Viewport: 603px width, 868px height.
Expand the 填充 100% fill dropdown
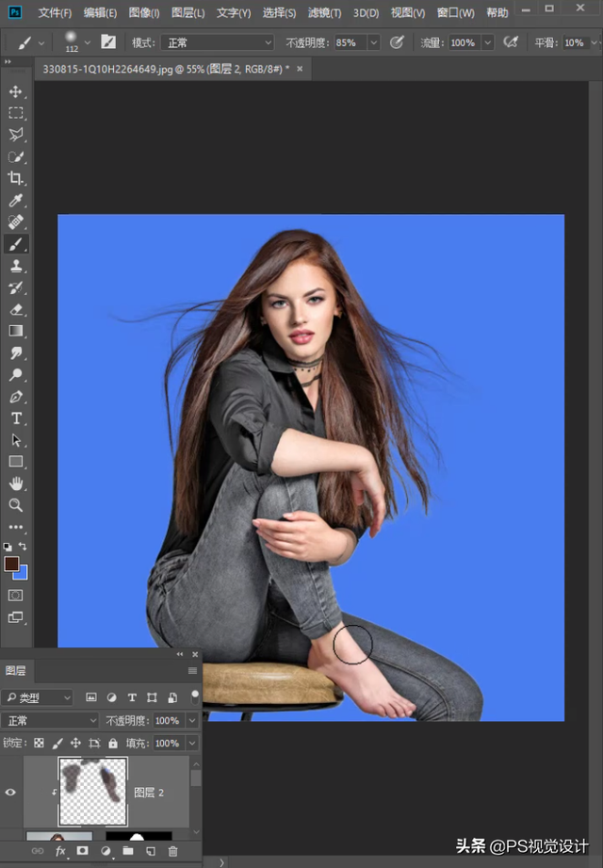pyautogui.click(x=192, y=743)
